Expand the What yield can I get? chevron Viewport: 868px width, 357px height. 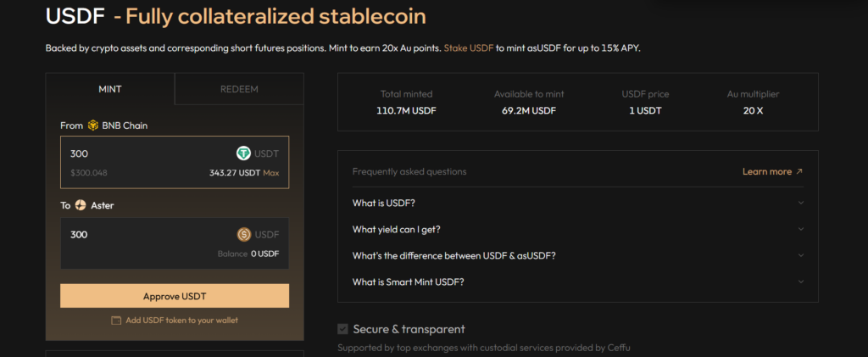click(800, 229)
